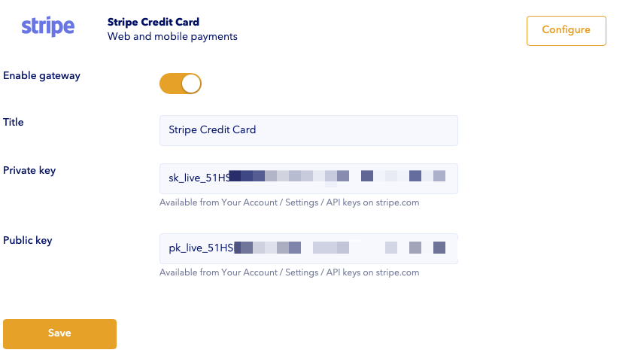Viewport: 644px width, 362px height.
Task: Click the Public key label
Action: (x=28, y=240)
